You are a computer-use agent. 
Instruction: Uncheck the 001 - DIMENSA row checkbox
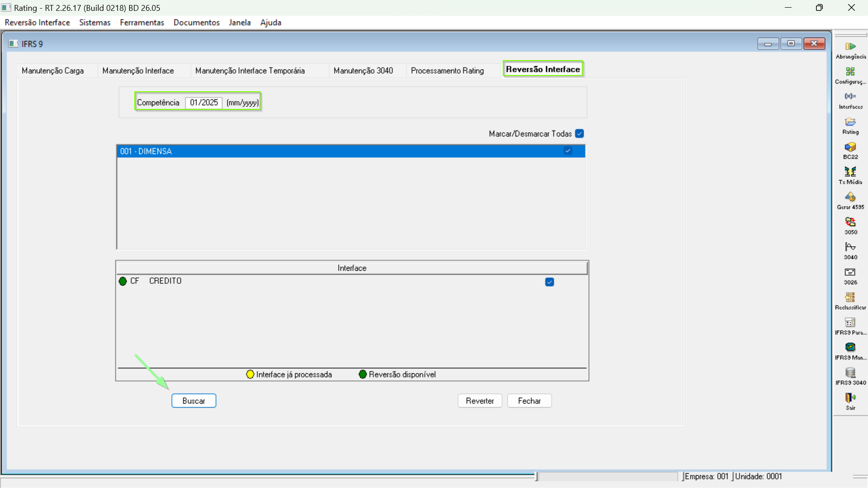coord(568,151)
